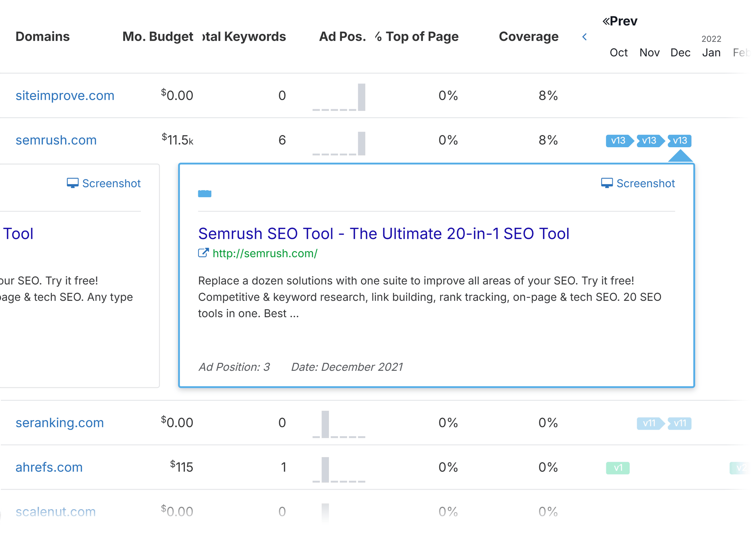Screen dimensions: 756x538
Task: Open the semrush.com domain link
Action: 56,140
